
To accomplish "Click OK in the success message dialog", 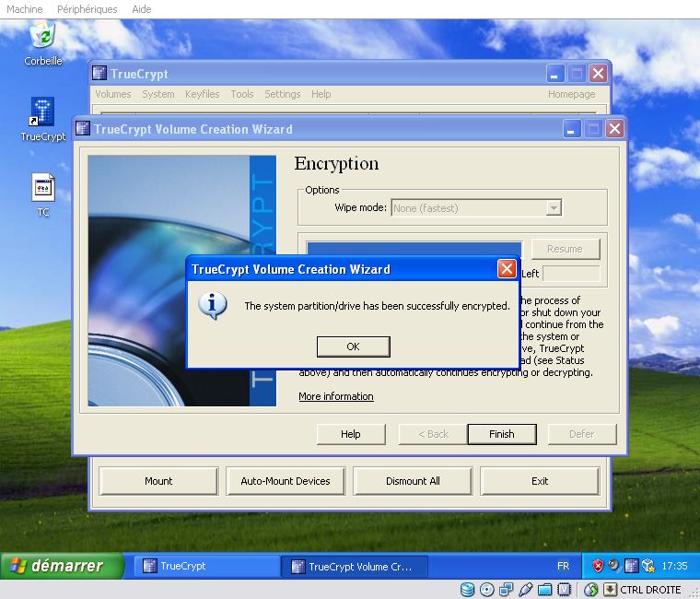I will (353, 346).
